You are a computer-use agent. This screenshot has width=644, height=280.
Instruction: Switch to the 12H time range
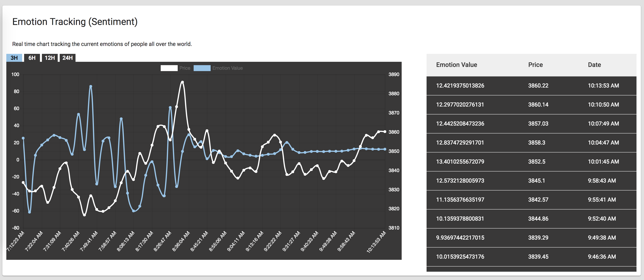[x=50, y=58]
